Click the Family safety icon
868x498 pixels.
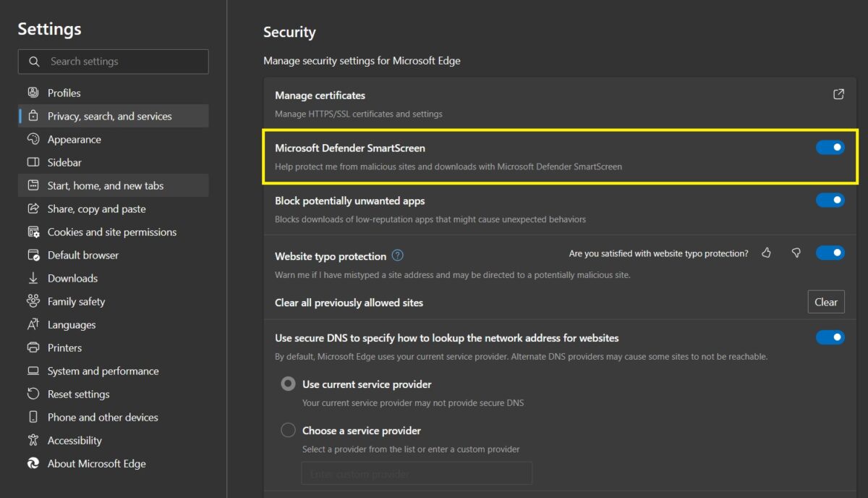click(x=33, y=301)
